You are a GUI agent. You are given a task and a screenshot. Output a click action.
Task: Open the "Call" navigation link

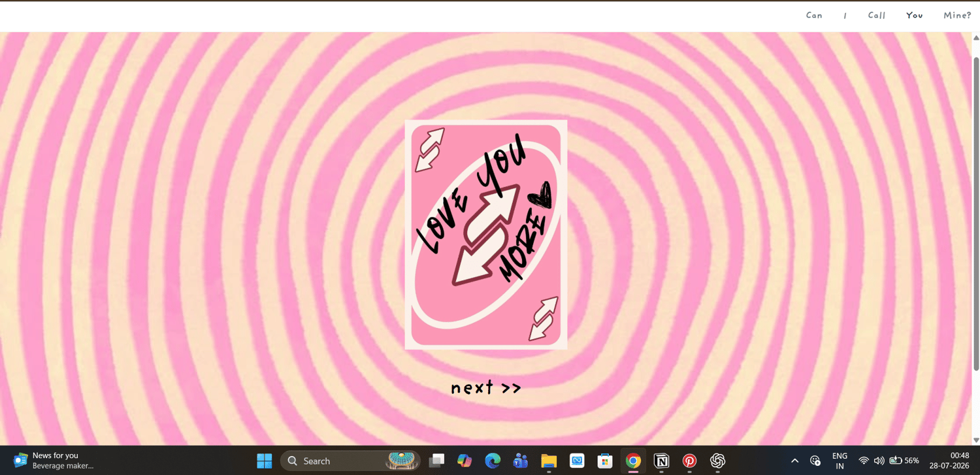[x=877, y=15]
